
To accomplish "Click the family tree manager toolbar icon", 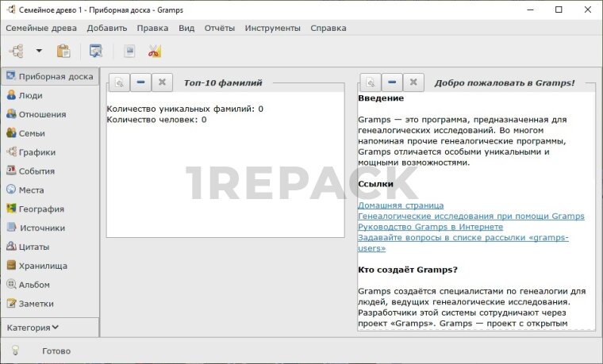I will pyautogui.click(x=15, y=51).
